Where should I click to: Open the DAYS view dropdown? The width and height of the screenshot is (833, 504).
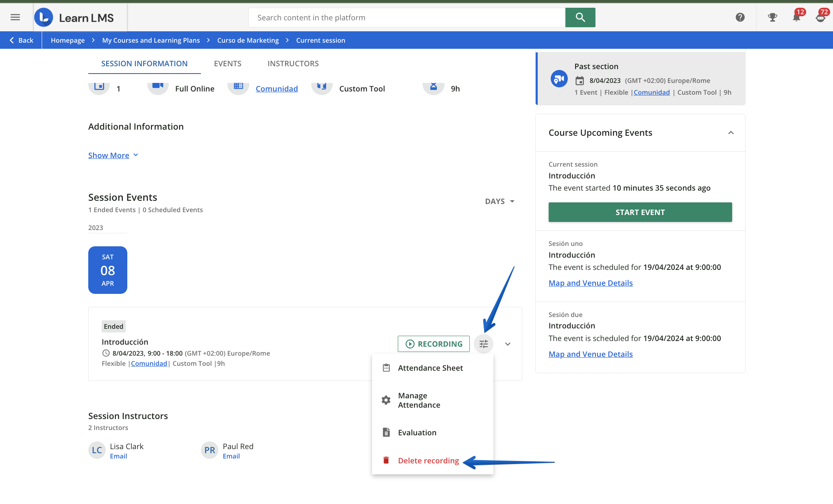click(x=499, y=201)
